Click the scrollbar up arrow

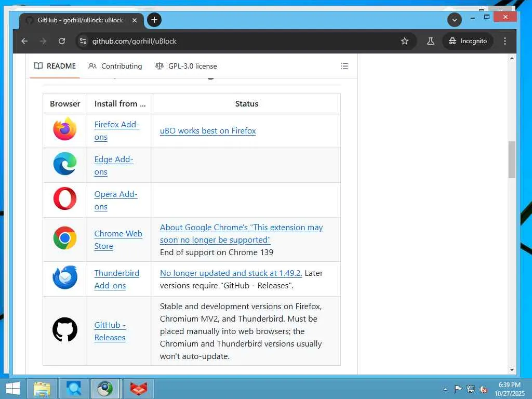[512, 59]
